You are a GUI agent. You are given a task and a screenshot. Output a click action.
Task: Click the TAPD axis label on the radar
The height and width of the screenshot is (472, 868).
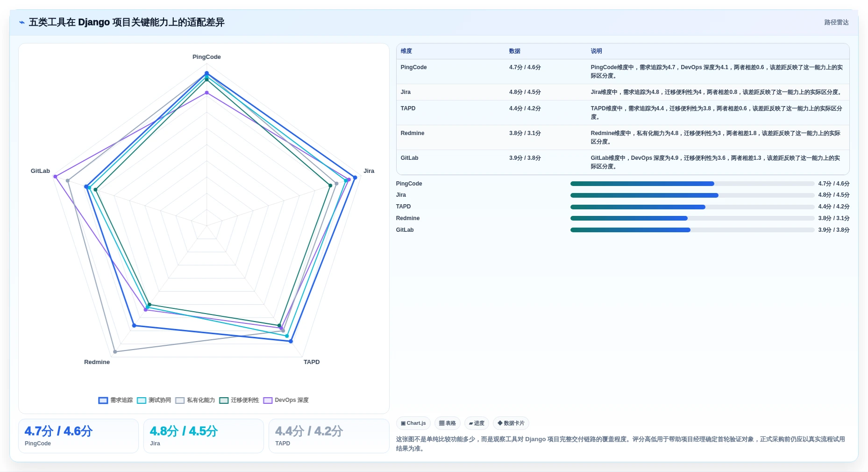pos(312,362)
